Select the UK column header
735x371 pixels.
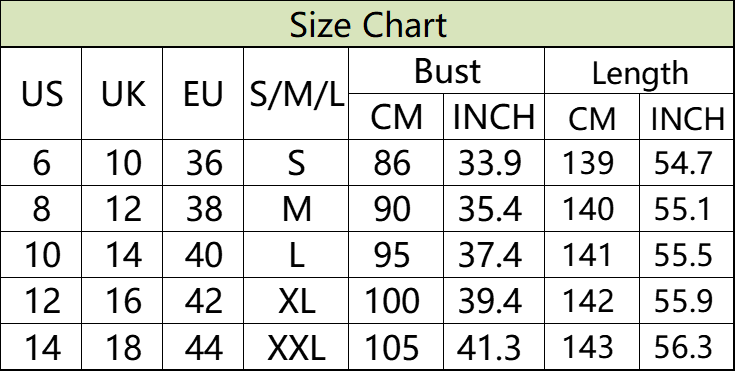(x=122, y=93)
